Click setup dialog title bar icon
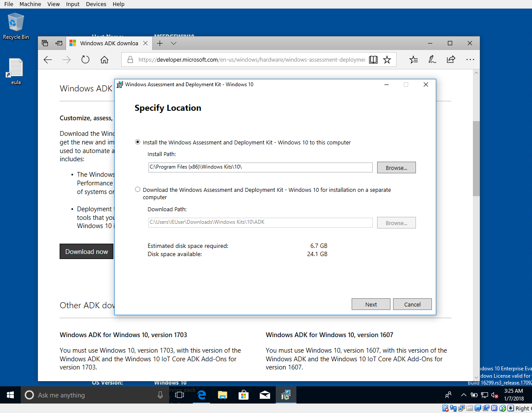 120,84
